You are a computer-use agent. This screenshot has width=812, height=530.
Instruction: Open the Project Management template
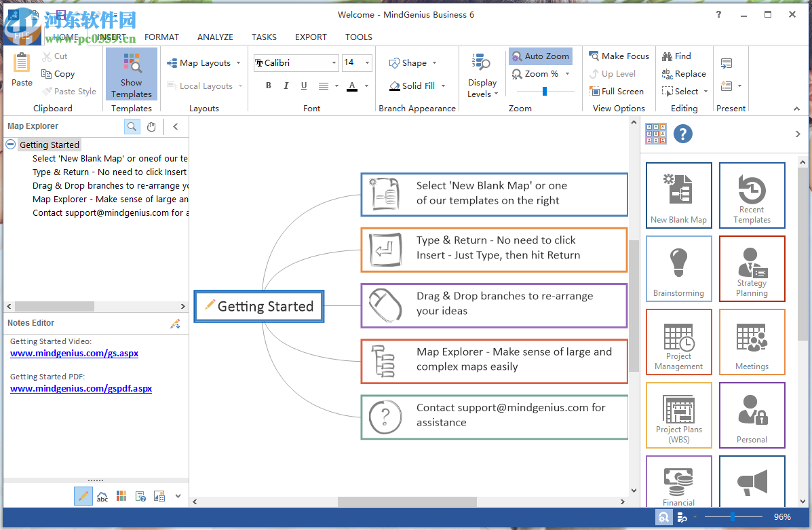678,342
